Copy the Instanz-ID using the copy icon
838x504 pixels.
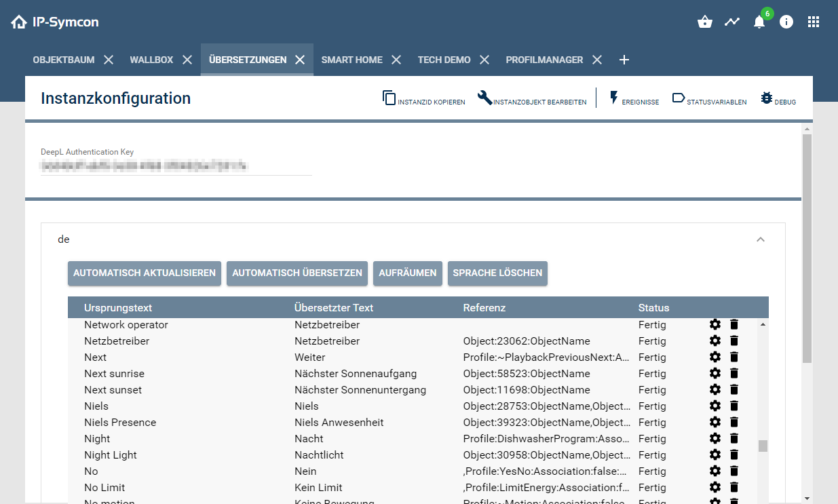coord(389,98)
